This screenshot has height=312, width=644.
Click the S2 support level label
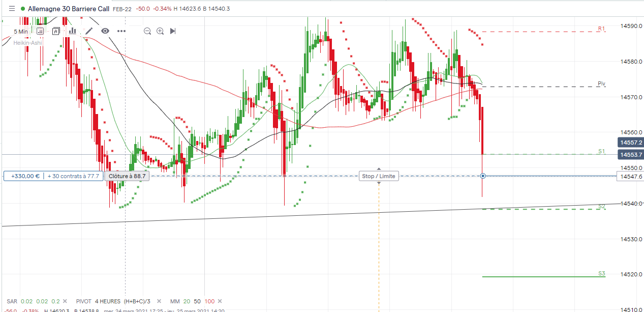(x=602, y=206)
